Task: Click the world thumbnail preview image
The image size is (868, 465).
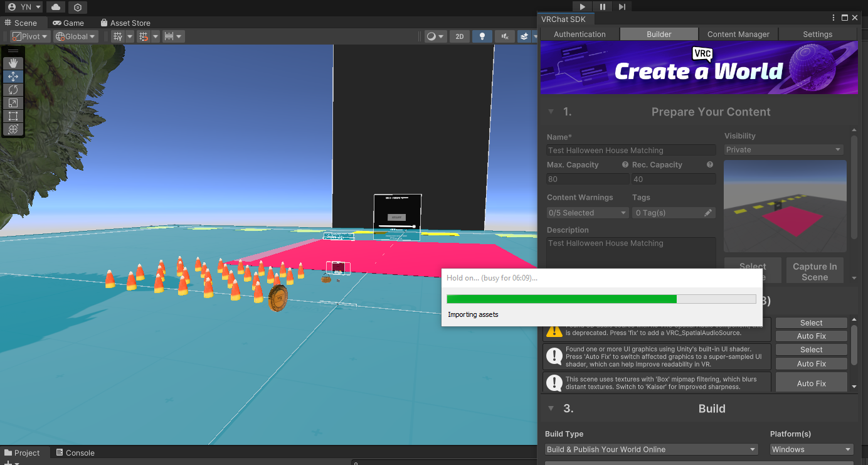Action: pos(785,206)
